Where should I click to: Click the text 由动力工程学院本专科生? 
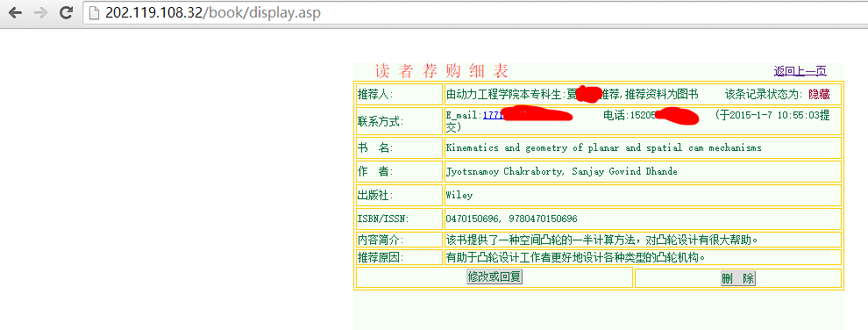pos(504,94)
